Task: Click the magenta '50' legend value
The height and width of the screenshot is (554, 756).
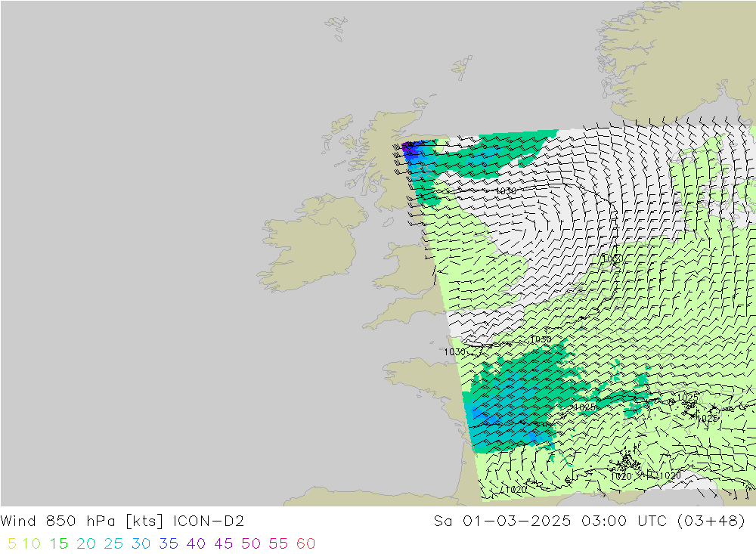Action: pyautogui.click(x=251, y=544)
